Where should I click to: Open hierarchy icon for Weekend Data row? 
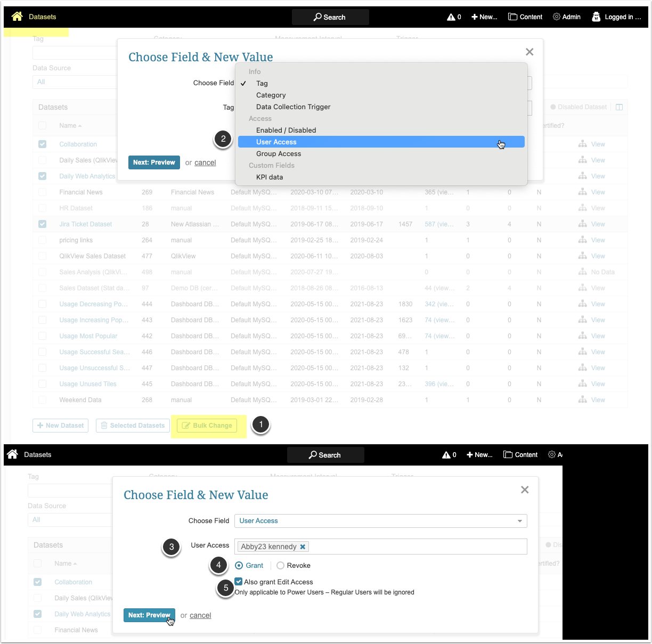tap(583, 400)
